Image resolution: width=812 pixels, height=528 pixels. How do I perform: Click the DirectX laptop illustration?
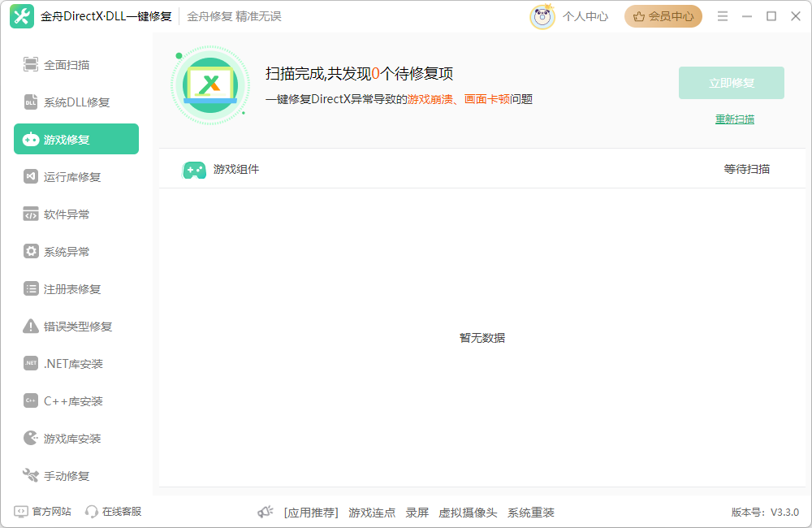pyautogui.click(x=210, y=85)
